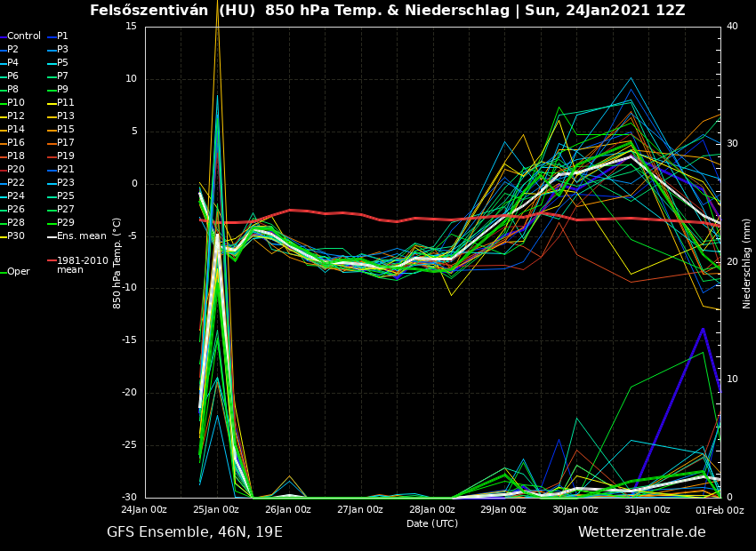Click the Wetterzentrale.de text
Viewport: 756px width, 551px height.
tap(641, 532)
